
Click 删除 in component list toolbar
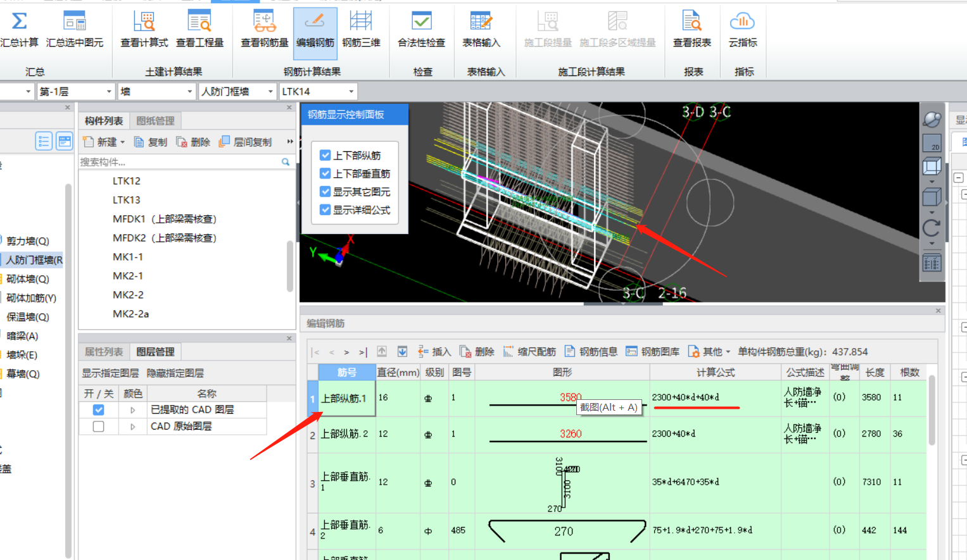tap(193, 142)
